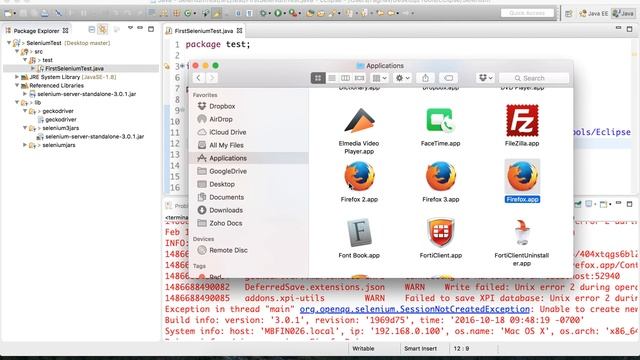Switch Finder to list view
The image size is (640, 360).
pyautogui.click(x=332, y=78)
